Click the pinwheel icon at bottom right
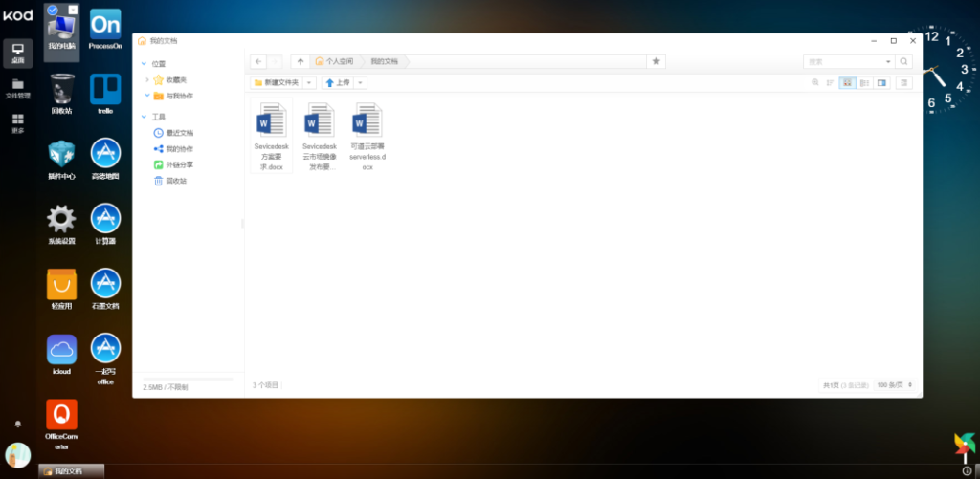Viewport: 980px width, 479px height. pyautogui.click(x=965, y=447)
